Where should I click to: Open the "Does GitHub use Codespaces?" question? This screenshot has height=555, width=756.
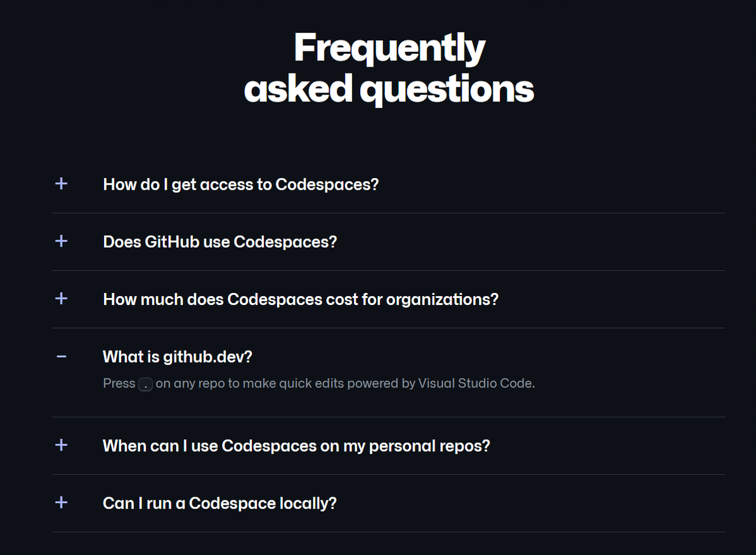(x=219, y=242)
